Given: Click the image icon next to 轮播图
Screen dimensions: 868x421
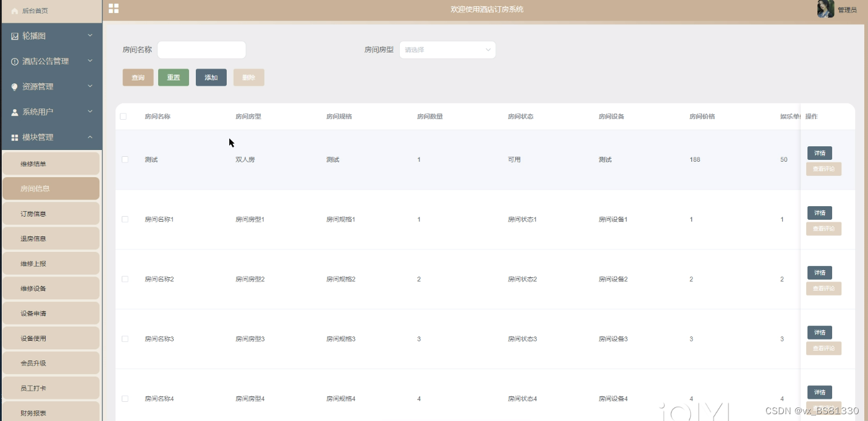Looking at the screenshot, I should point(15,36).
